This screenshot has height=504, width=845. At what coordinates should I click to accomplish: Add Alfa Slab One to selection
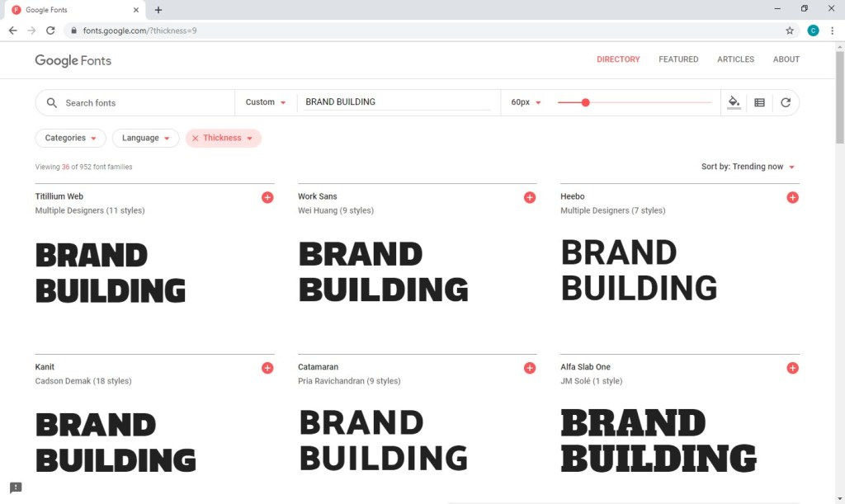pyautogui.click(x=792, y=368)
